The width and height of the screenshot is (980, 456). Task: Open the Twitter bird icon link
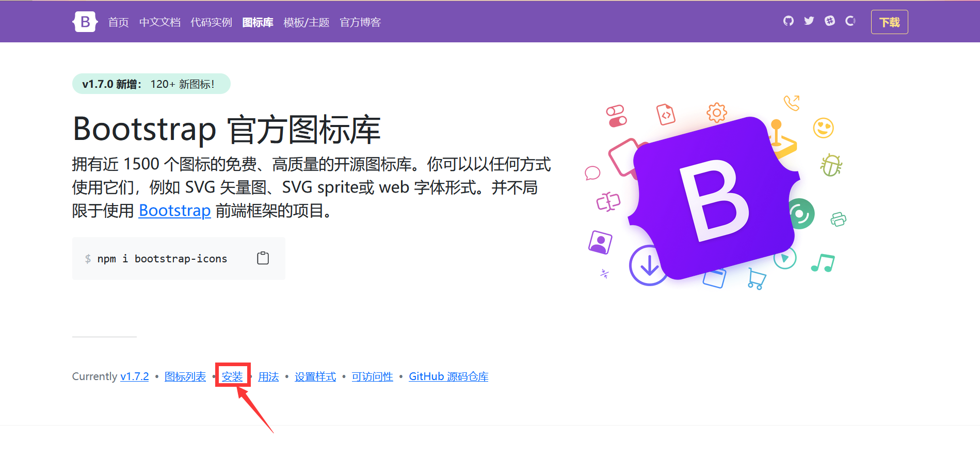[x=809, y=21]
